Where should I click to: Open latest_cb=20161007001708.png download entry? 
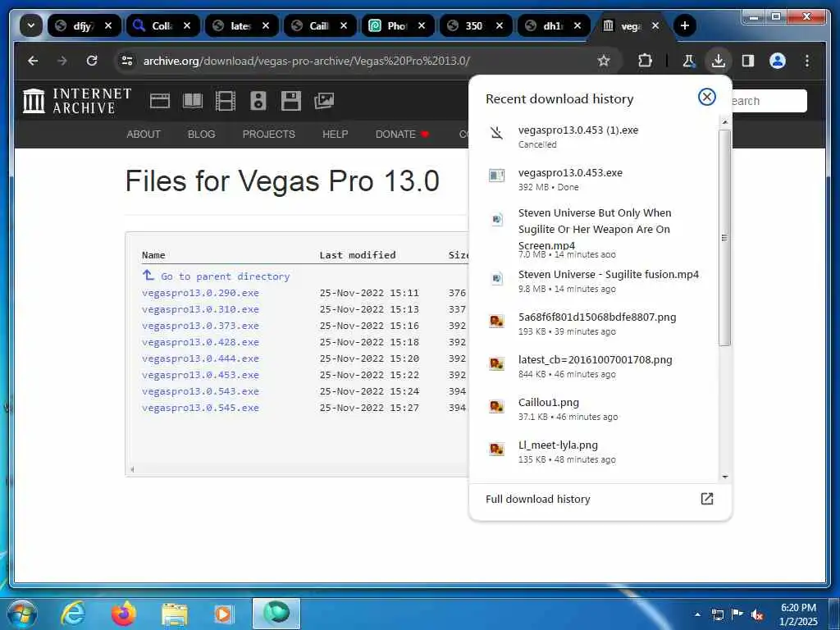click(x=594, y=367)
